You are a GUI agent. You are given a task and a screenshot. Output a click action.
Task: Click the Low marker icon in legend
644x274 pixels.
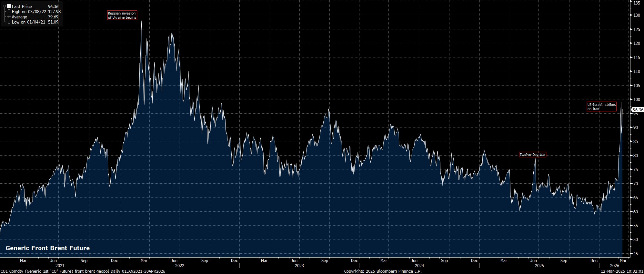click(x=9, y=22)
